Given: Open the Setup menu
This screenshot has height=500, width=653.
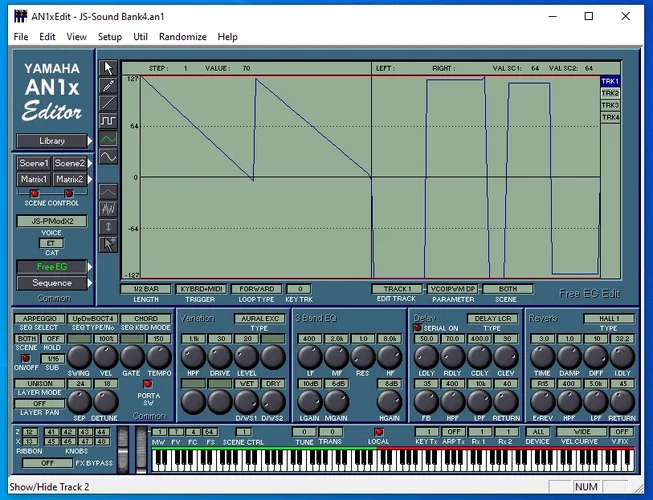Looking at the screenshot, I should [x=110, y=37].
